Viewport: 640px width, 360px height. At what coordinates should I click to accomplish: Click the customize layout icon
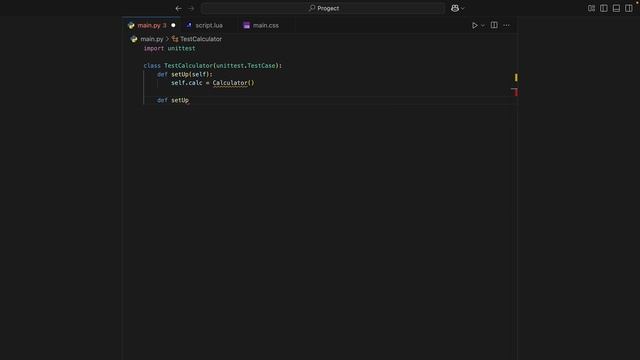coord(591,8)
